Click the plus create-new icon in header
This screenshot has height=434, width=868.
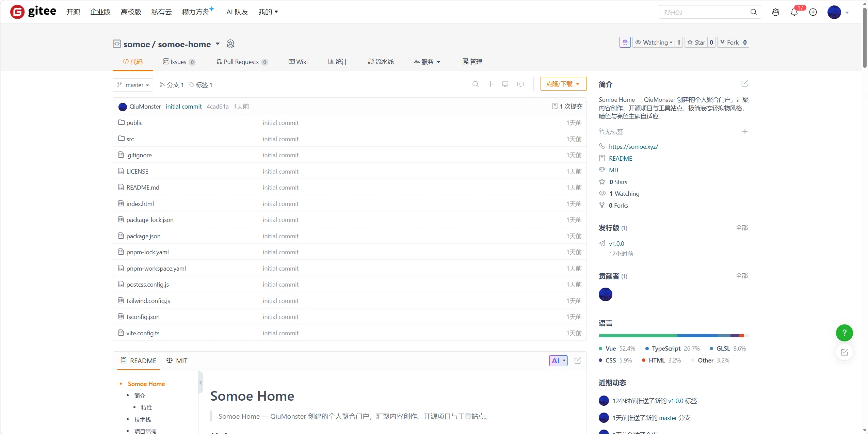[813, 12]
